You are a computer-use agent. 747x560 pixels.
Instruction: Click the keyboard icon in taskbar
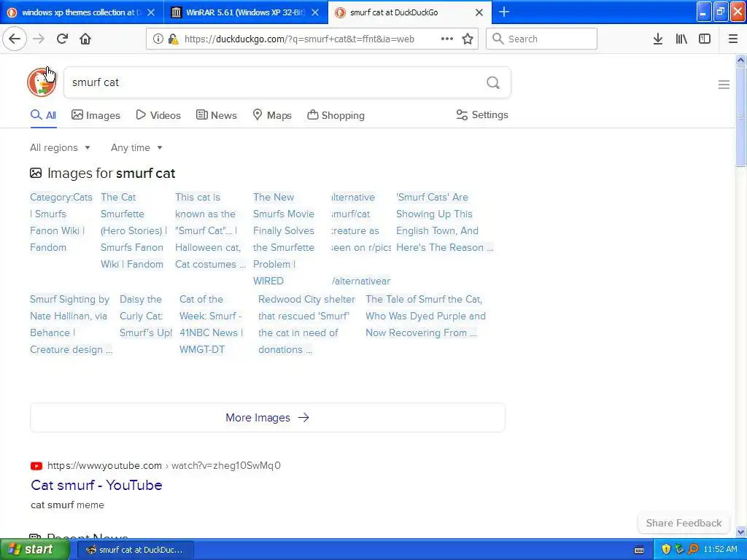[639, 550]
